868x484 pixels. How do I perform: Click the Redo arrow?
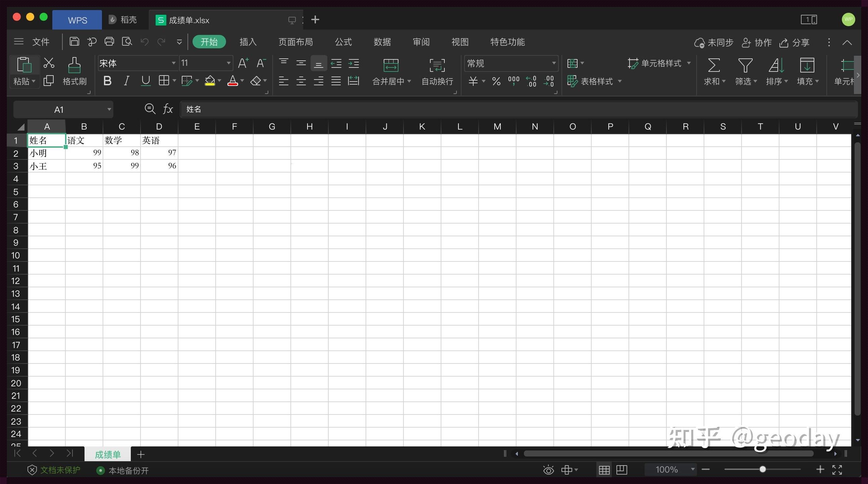(x=161, y=42)
